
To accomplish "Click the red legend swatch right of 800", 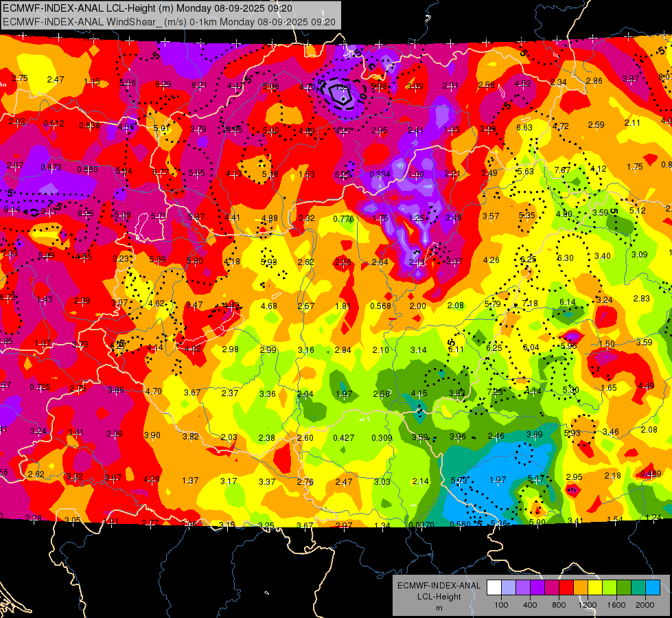I will [566, 588].
